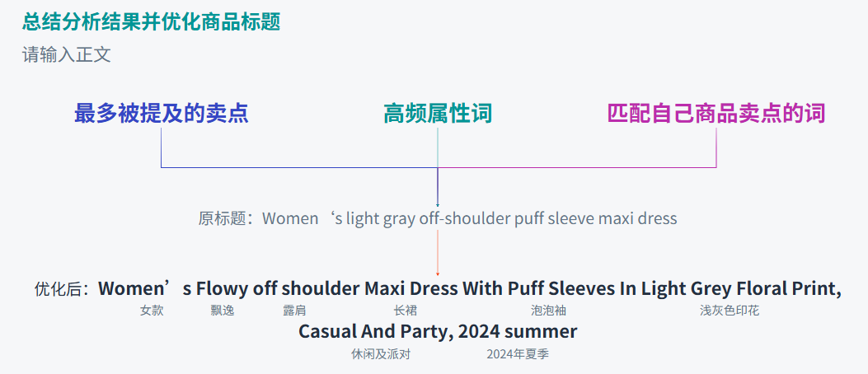
Task: Click the 请输入正文 placeholder text
Action: coord(66,55)
